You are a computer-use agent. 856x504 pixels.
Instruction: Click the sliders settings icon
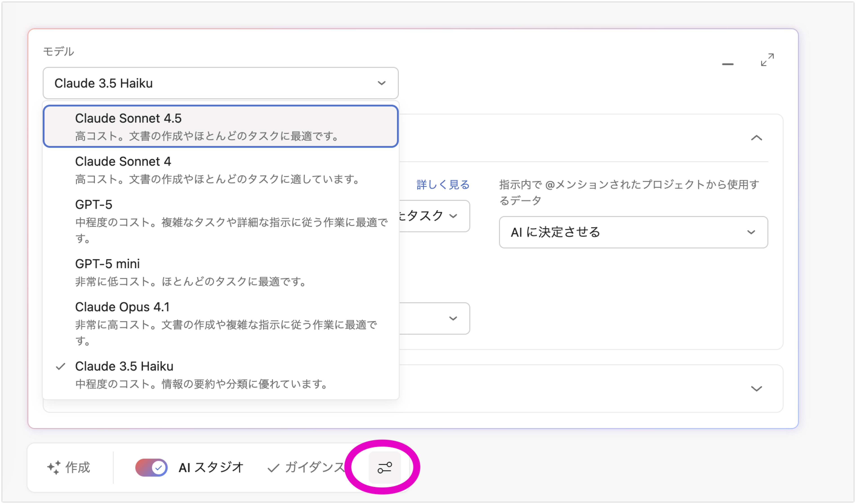tap(384, 467)
